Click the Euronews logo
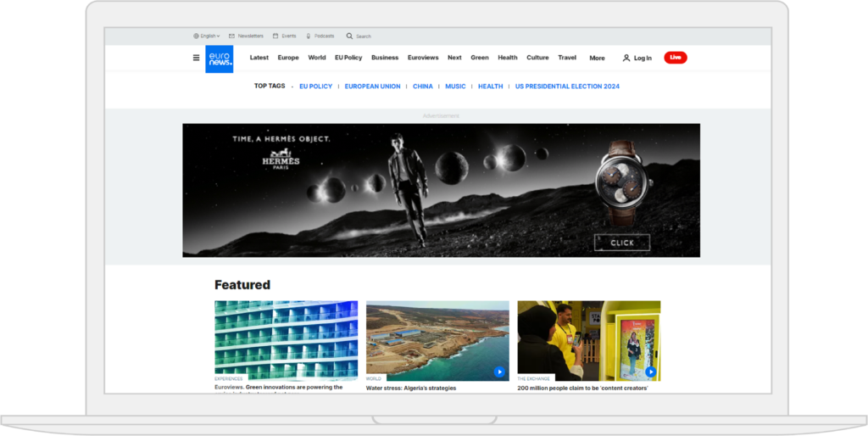 point(219,59)
